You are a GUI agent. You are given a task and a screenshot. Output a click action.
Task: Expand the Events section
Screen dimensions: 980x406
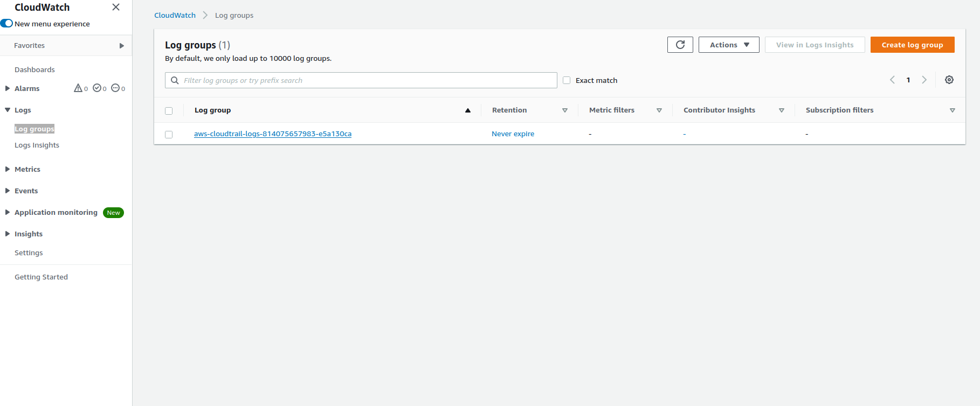(x=8, y=191)
